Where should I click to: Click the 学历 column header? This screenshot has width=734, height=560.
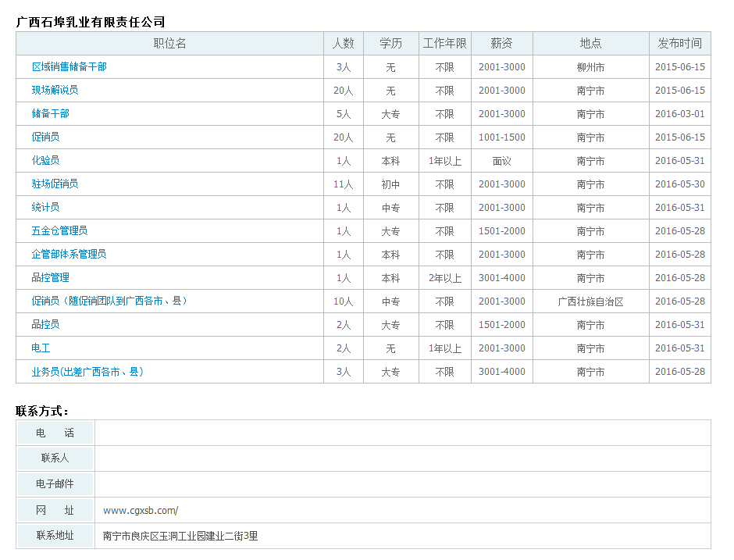pos(390,44)
